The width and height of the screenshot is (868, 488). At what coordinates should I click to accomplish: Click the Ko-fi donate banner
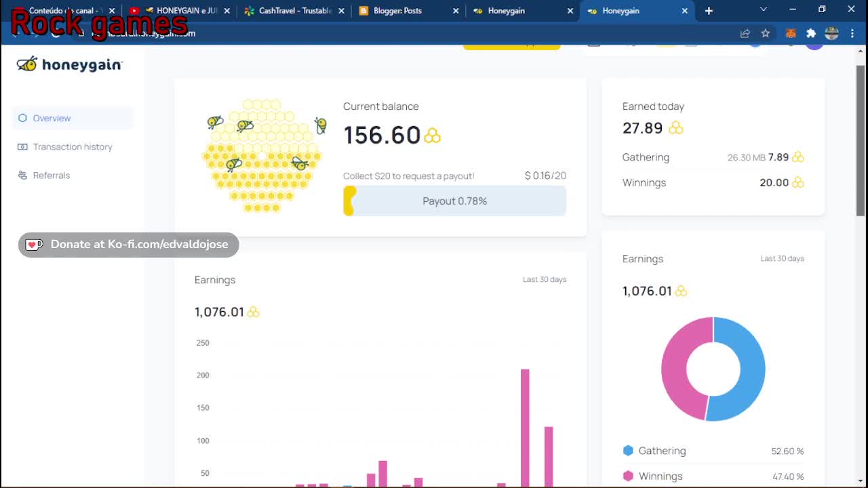(128, 245)
